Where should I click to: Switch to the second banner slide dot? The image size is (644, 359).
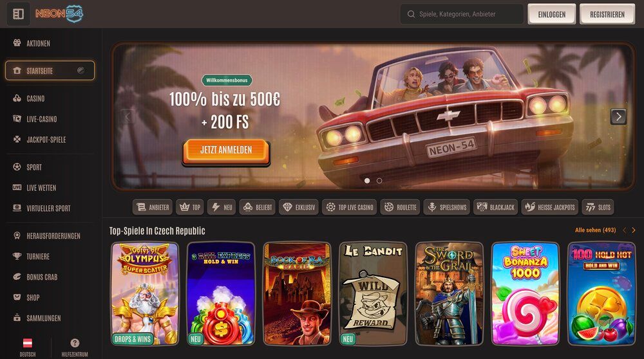[379, 181]
